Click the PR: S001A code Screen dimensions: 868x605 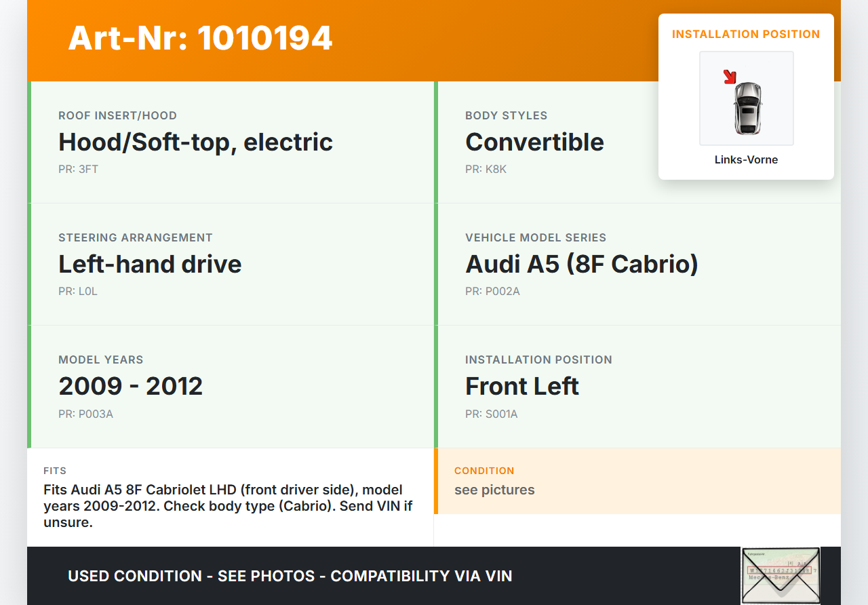click(491, 414)
